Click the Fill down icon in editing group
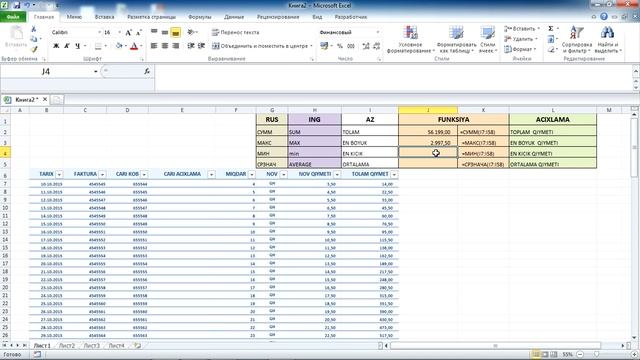The width and height of the screenshot is (640, 360). pyautogui.click(x=551, y=39)
